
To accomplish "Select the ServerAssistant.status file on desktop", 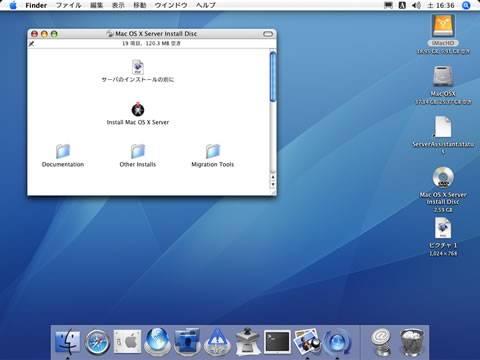I will pyautogui.click(x=443, y=127).
